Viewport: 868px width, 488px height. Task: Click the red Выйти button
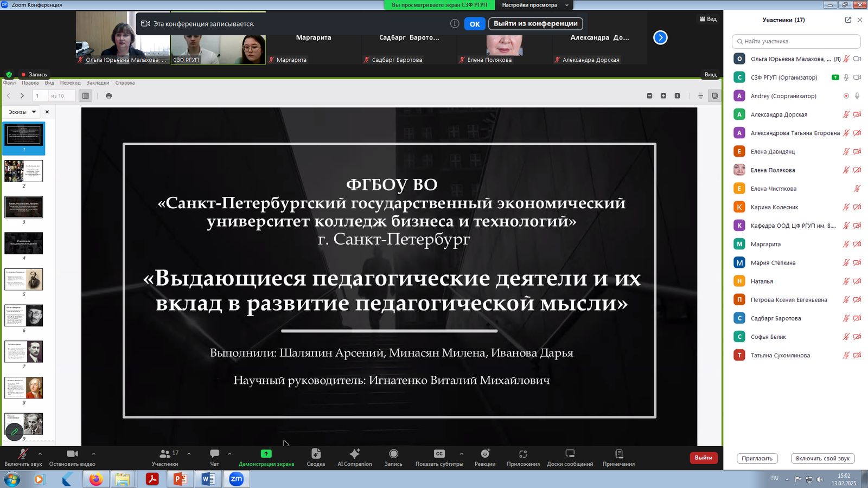[x=704, y=458]
